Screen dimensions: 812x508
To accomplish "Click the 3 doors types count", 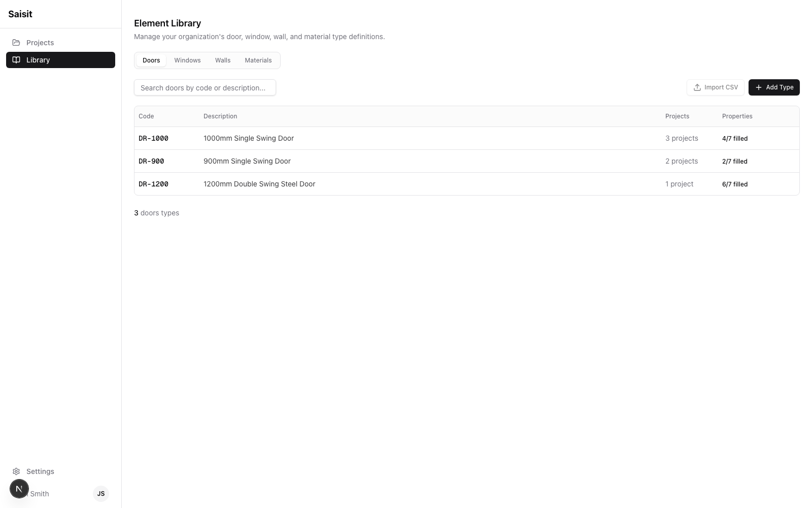I will pos(156,213).
